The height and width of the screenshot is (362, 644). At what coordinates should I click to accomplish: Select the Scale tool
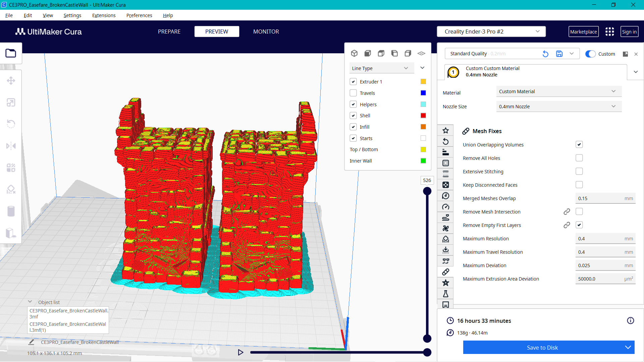11,103
